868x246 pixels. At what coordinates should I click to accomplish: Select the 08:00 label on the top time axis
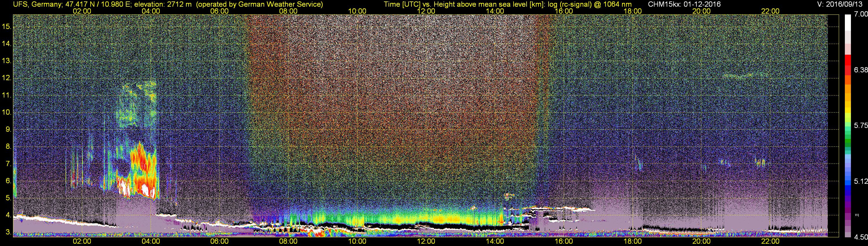tap(288, 11)
